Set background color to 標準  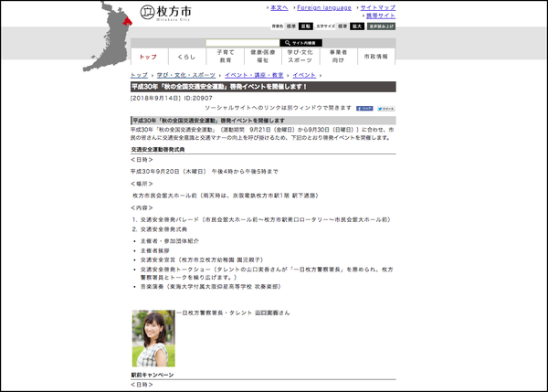292,27
